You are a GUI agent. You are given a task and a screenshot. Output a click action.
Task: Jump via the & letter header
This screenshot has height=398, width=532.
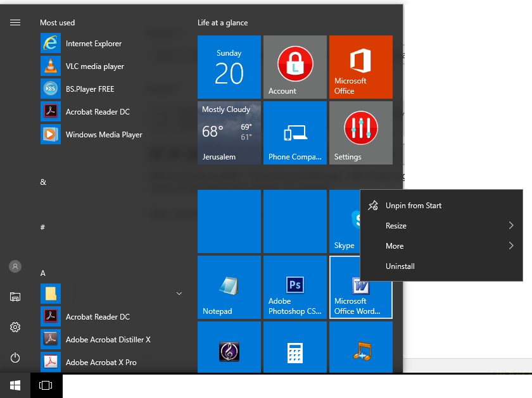[x=43, y=182]
